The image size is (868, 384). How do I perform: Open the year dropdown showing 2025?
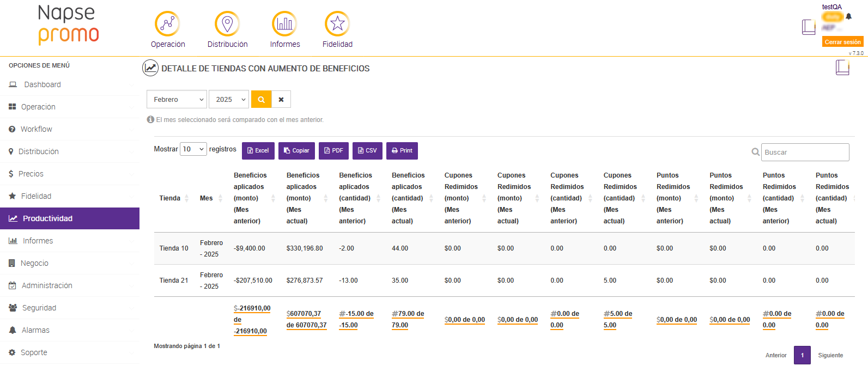[x=229, y=100]
